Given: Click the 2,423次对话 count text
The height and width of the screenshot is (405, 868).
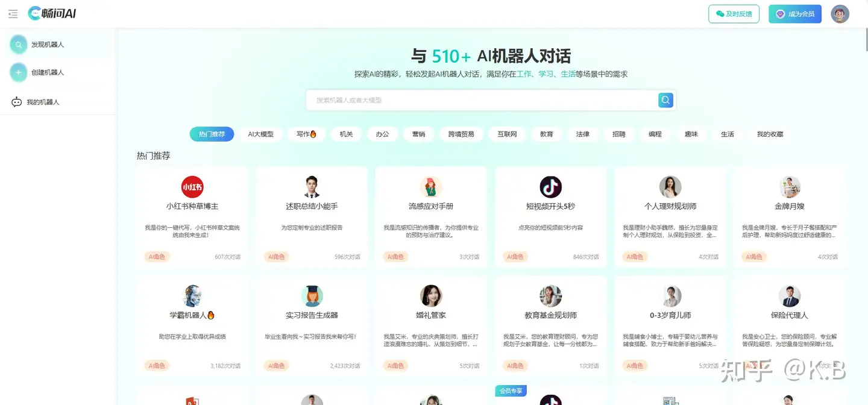Looking at the screenshot, I should [345, 366].
